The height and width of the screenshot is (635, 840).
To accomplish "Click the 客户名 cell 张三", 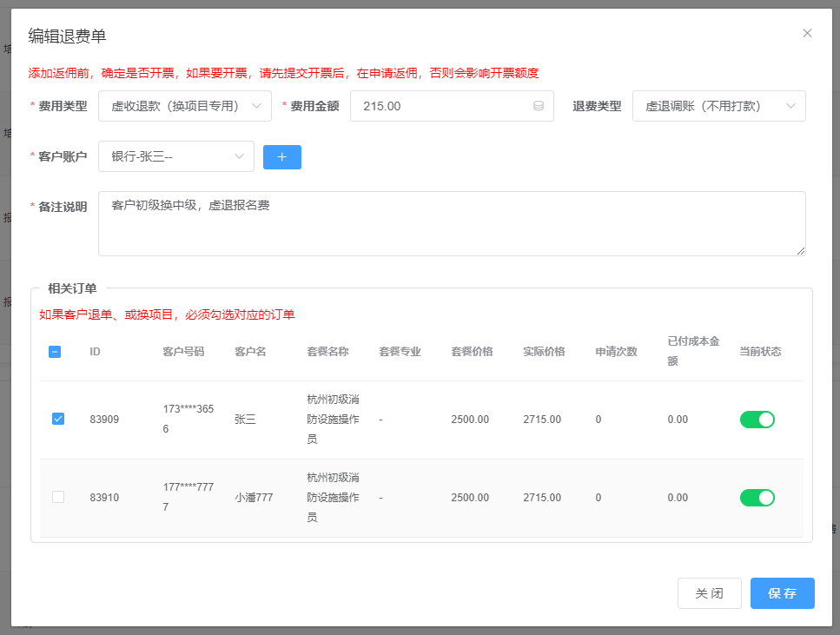I will (246, 420).
